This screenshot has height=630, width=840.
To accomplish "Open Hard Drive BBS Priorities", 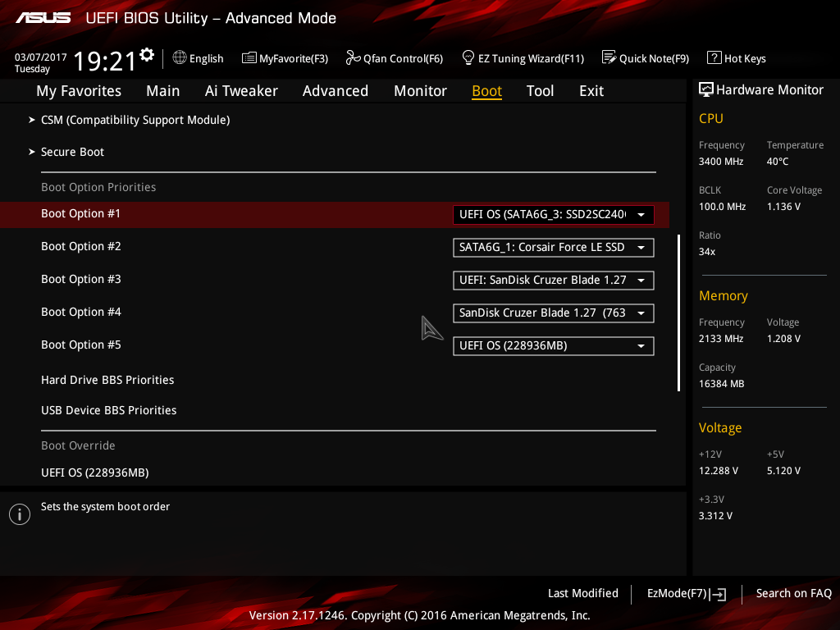I will pos(107,380).
